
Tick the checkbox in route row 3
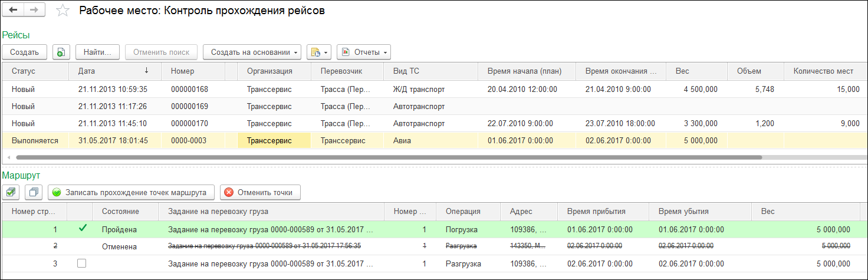coord(82,263)
